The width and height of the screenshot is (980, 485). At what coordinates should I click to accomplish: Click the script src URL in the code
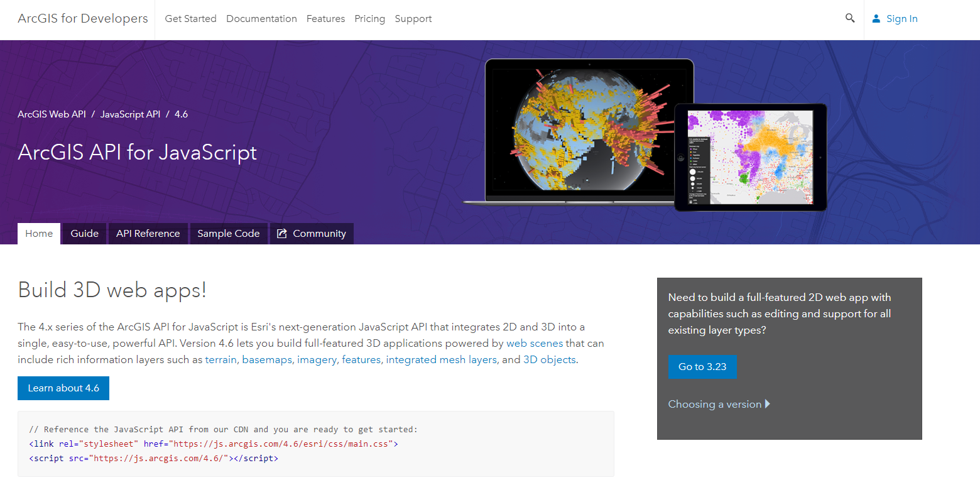[x=161, y=459]
